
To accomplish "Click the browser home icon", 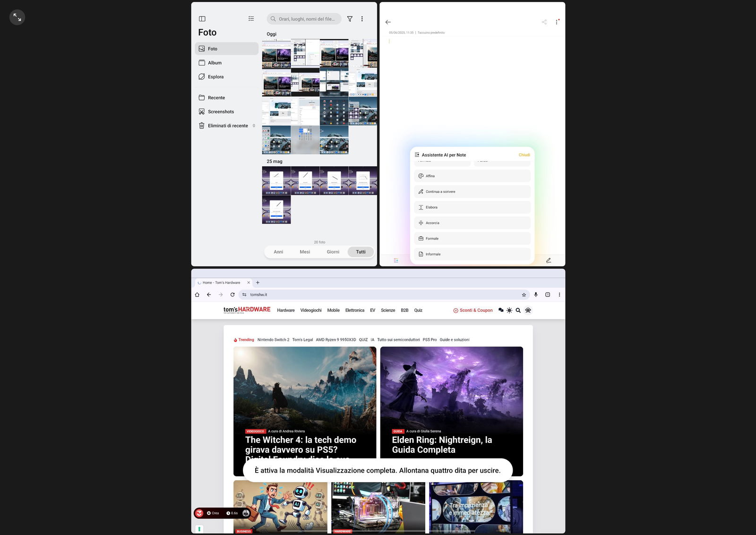I will coord(197,294).
